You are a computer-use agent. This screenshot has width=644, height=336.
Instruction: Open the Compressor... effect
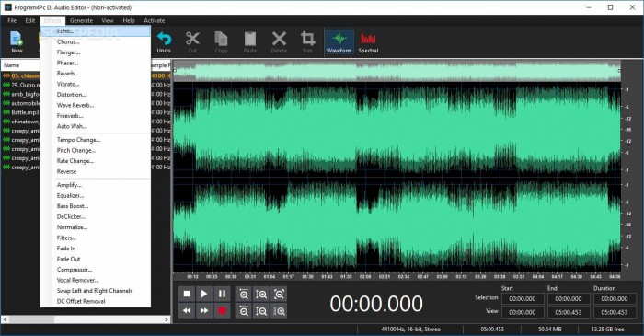96,270
